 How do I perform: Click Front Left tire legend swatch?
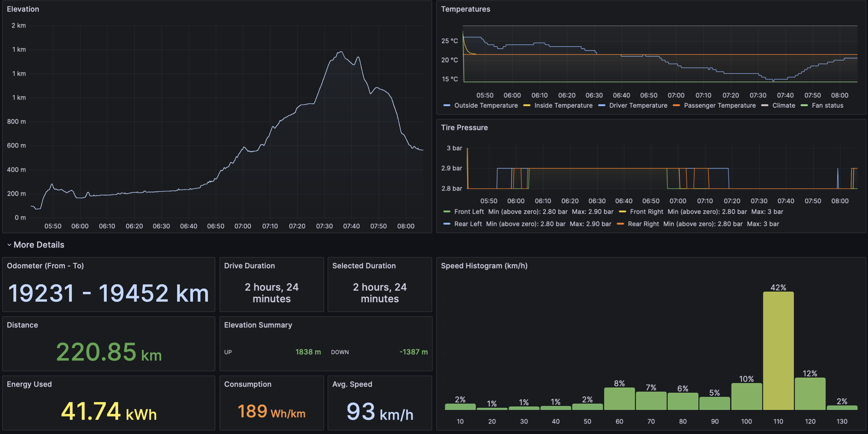[447, 211]
